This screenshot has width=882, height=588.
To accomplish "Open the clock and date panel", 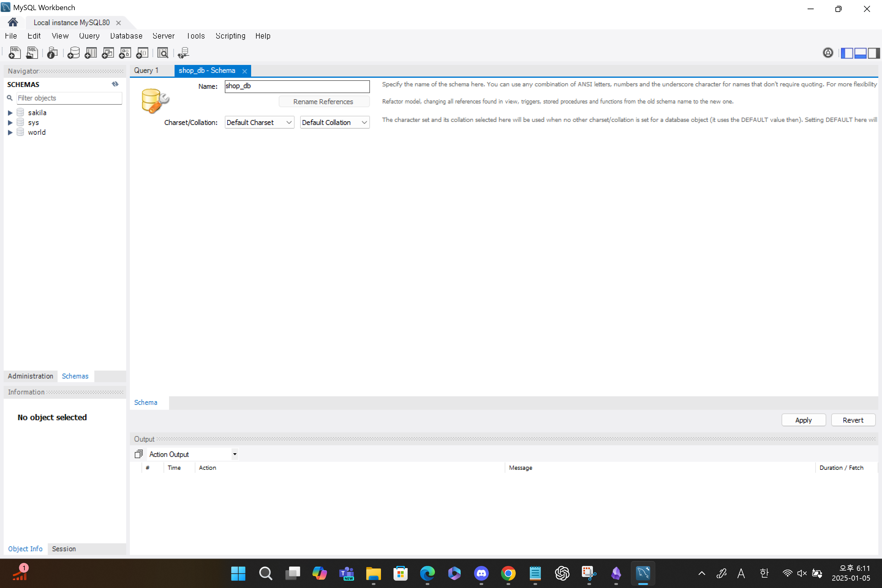I will coord(851,573).
